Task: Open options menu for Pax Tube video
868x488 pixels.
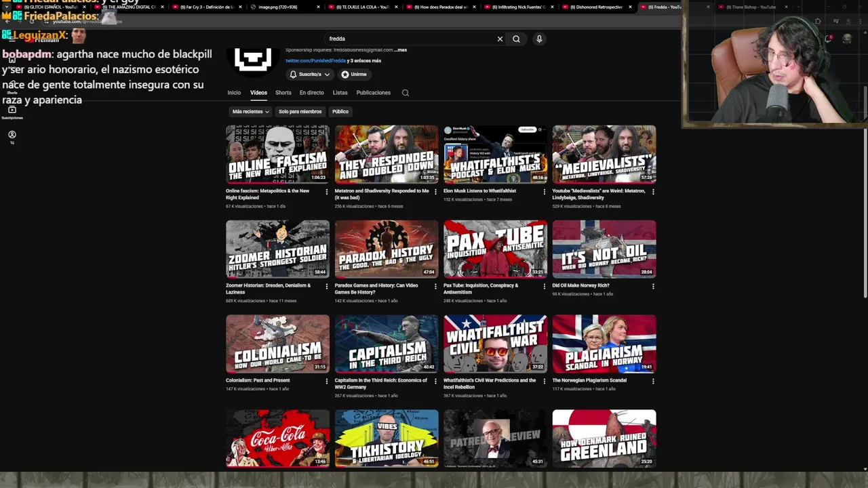Action: tap(544, 287)
